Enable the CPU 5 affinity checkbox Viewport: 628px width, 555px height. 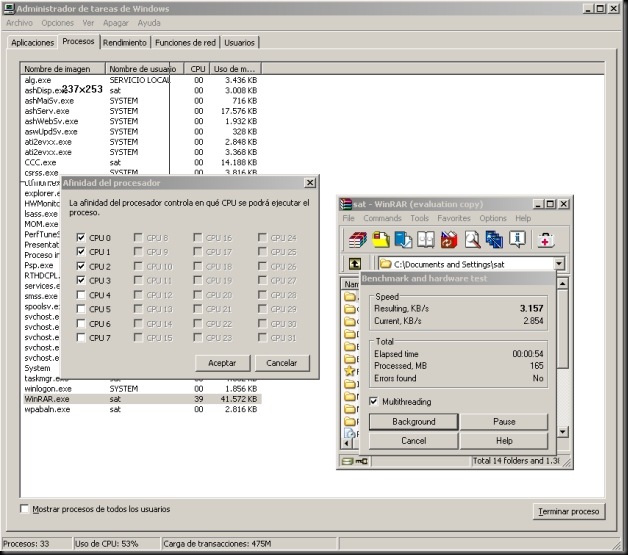coord(81,309)
